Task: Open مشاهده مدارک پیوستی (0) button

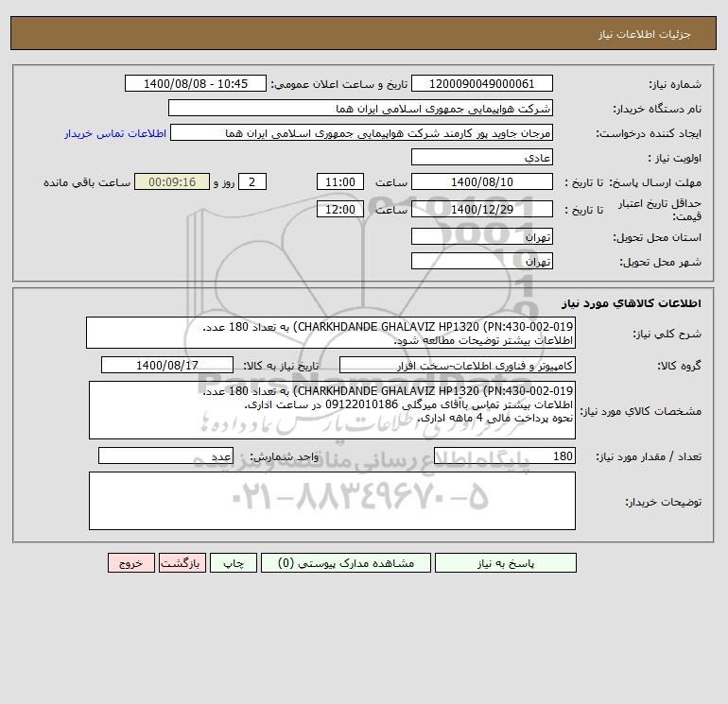Action: 346,563
